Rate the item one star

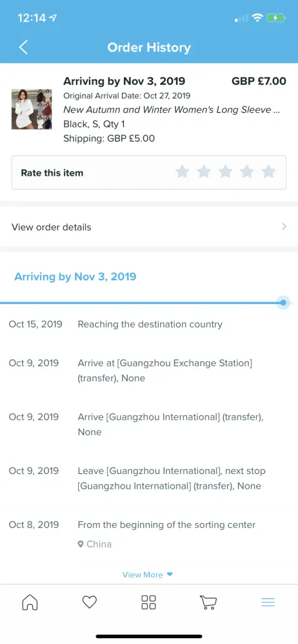tap(182, 172)
